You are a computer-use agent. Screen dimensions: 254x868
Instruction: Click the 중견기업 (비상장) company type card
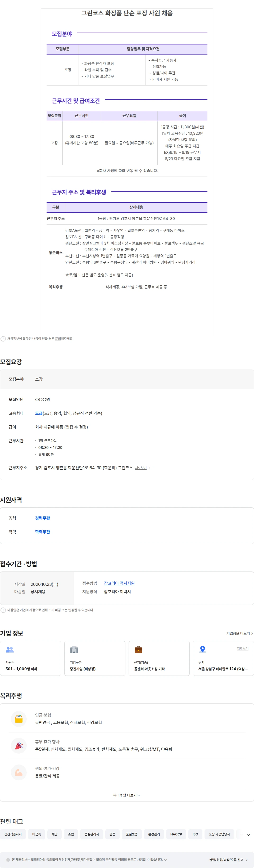point(95,658)
